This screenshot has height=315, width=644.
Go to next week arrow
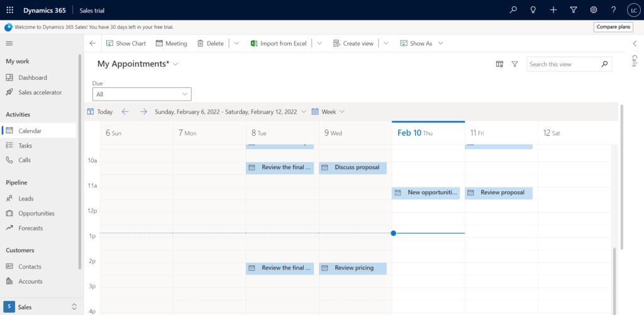(x=143, y=111)
